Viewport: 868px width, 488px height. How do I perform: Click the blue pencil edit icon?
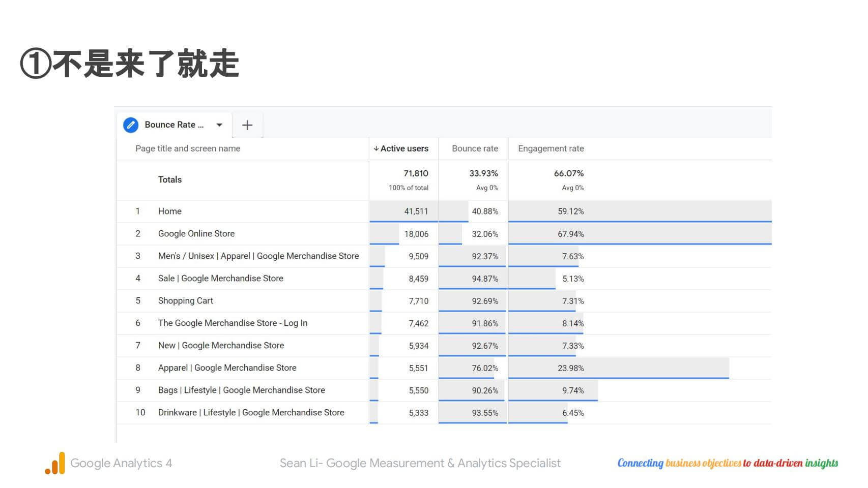tap(131, 125)
